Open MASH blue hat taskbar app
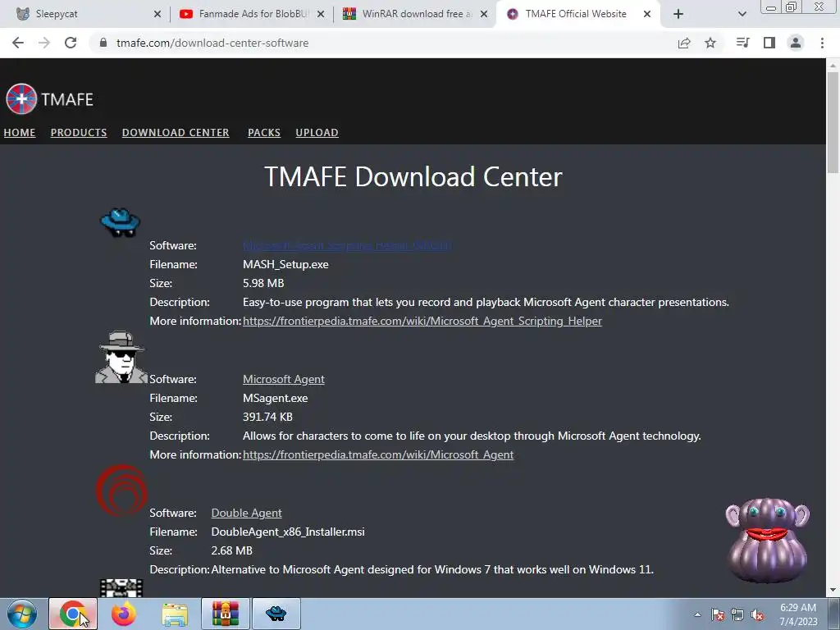 tap(276, 614)
